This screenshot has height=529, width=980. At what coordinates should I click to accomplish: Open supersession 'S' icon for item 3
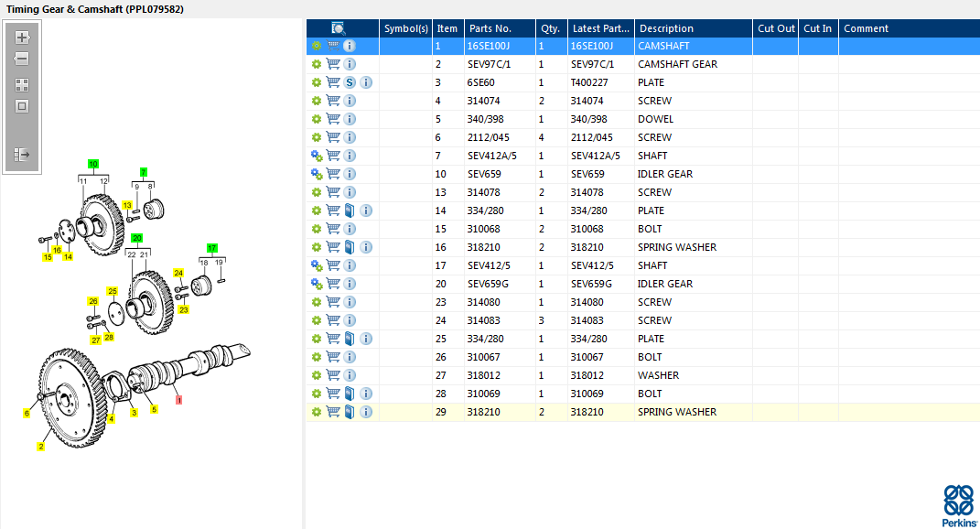click(x=350, y=82)
